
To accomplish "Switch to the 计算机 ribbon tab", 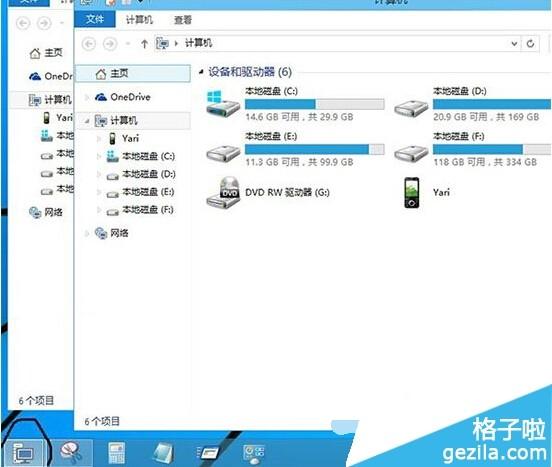I will click(139, 20).
